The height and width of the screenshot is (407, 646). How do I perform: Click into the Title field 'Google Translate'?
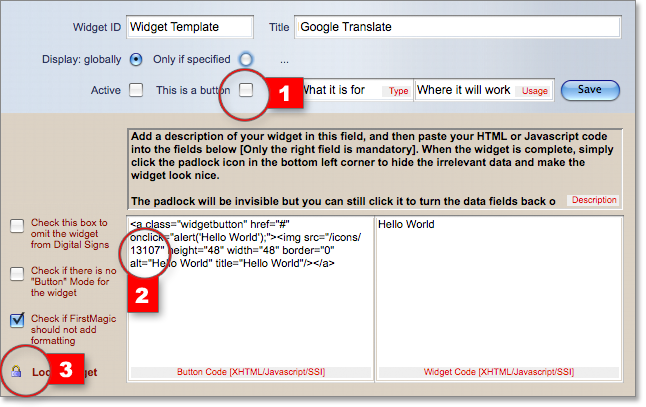(458, 27)
